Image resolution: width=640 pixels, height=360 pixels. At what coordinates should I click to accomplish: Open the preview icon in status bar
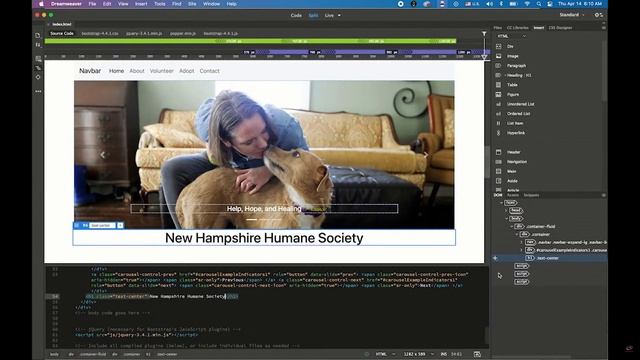(477, 354)
